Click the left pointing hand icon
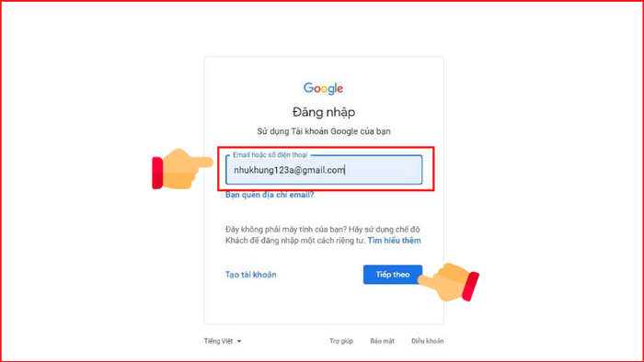This screenshot has height=362, width=644. tap(182, 169)
